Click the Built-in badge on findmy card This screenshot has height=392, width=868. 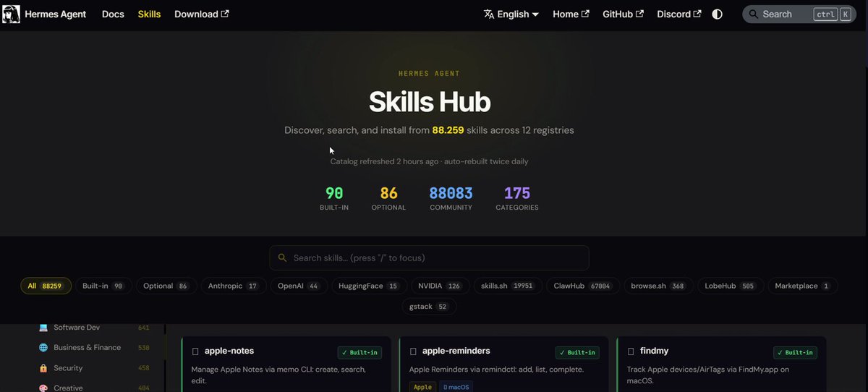tap(795, 352)
